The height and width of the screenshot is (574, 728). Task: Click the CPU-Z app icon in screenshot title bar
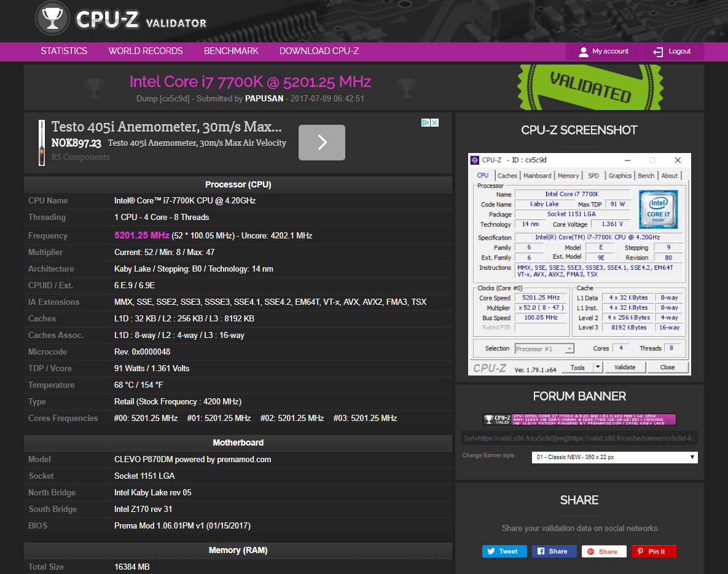[x=474, y=160]
